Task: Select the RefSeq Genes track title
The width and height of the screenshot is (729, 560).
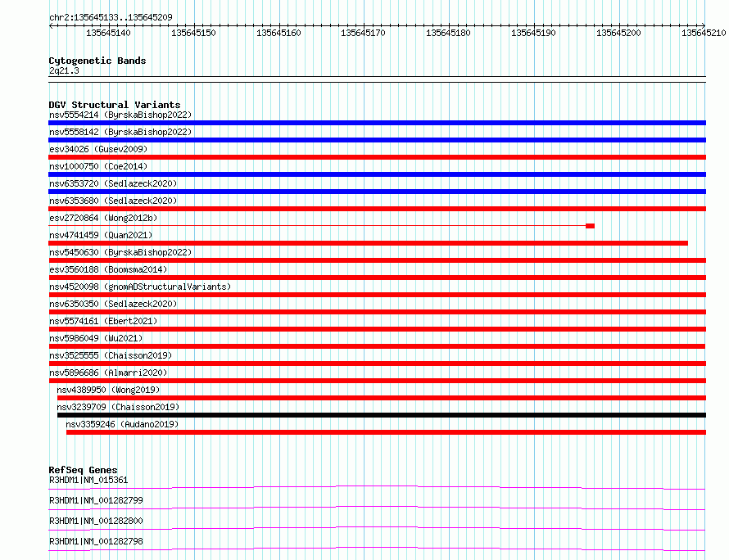Action: click(84, 470)
